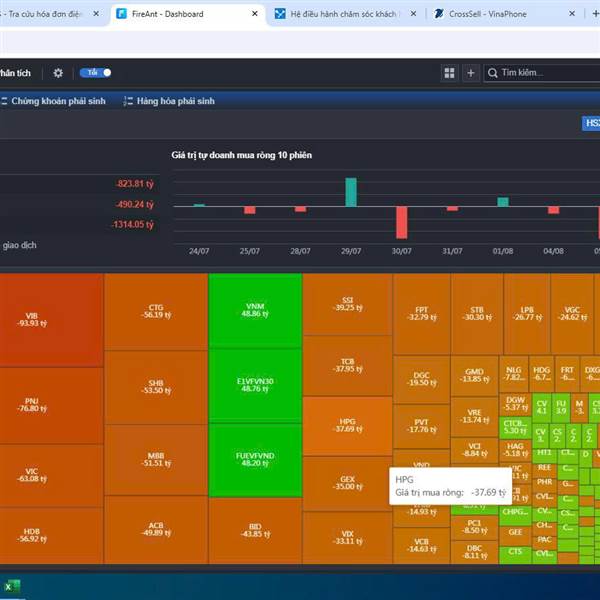600x600 pixels.
Task: Click the VIX -33.11 tỷ heatmap cell
Action: (347, 537)
